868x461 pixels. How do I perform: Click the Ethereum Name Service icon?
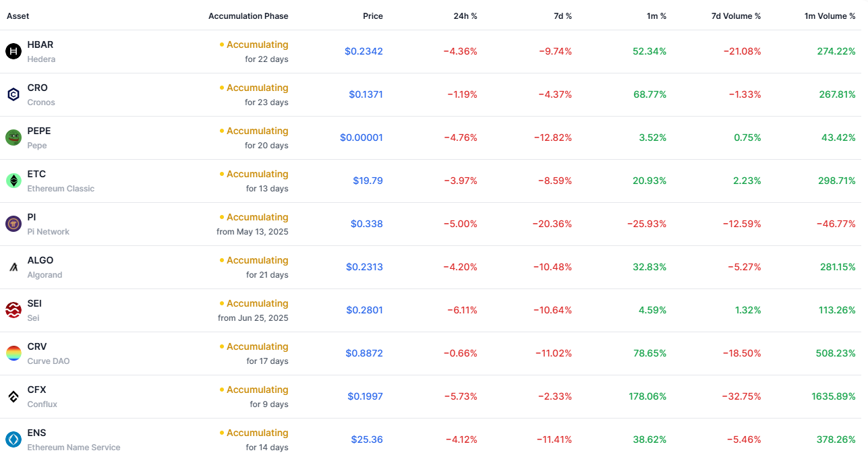13,439
